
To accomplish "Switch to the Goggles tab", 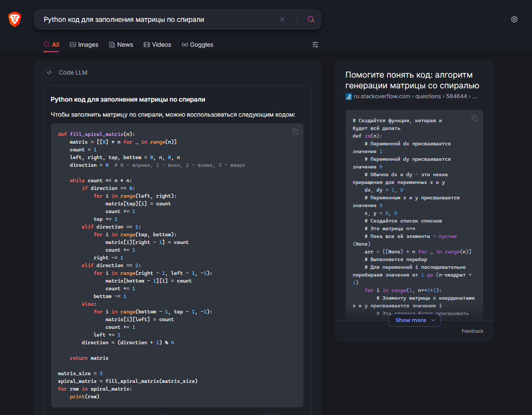I will click(197, 45).
